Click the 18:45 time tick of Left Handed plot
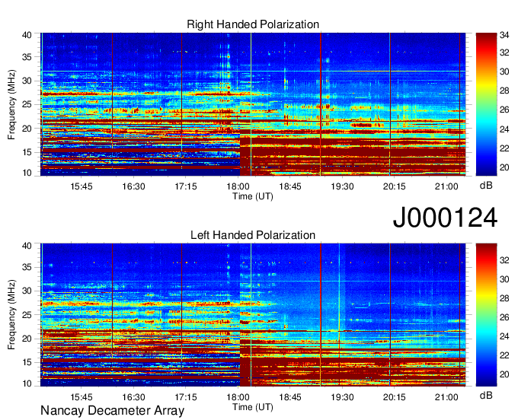Viewport: 518px width, 420px height. coord(290,397)
